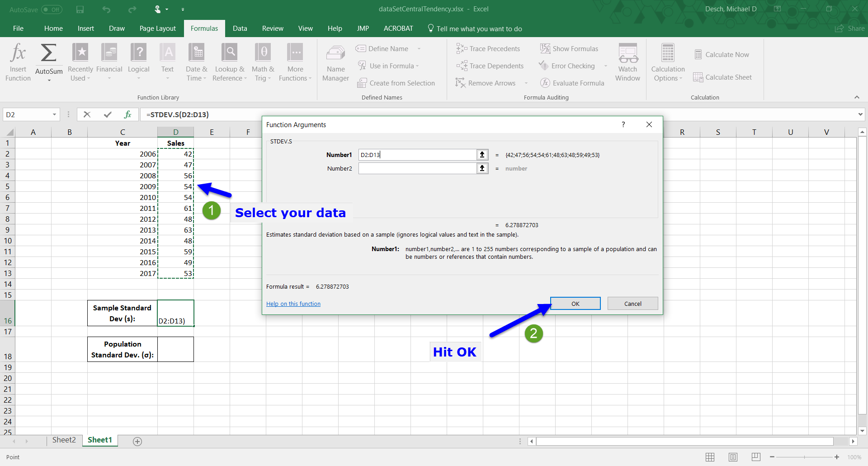Open the Sheet2 worksheet tab
Viewport: 868px width, 466px height.
(x=64, y=440)
